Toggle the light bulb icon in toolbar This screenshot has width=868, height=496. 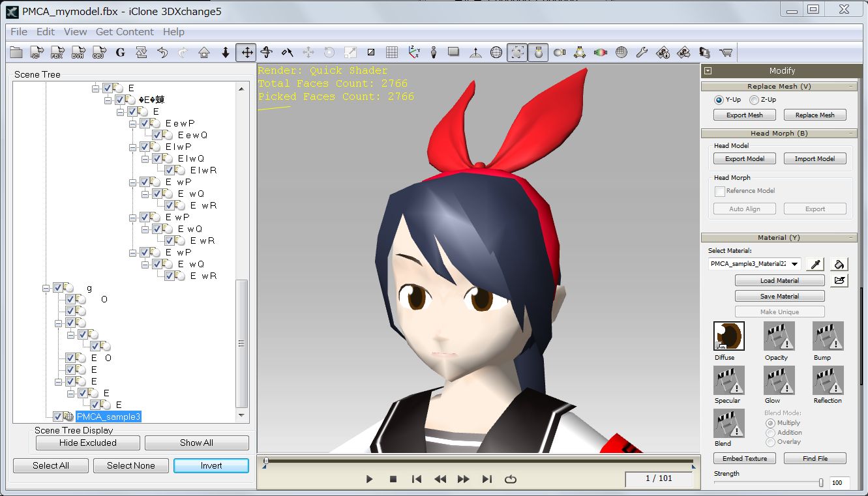point(538,52)
